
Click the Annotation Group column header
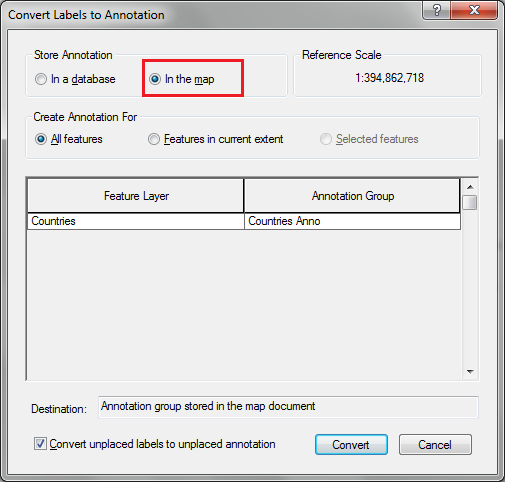click(352, 196)
